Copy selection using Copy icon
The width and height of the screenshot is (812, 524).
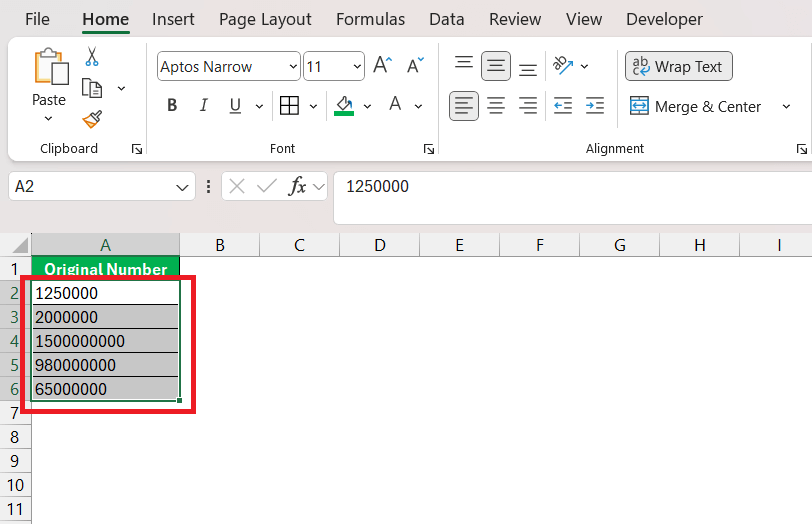coord(92,89)
